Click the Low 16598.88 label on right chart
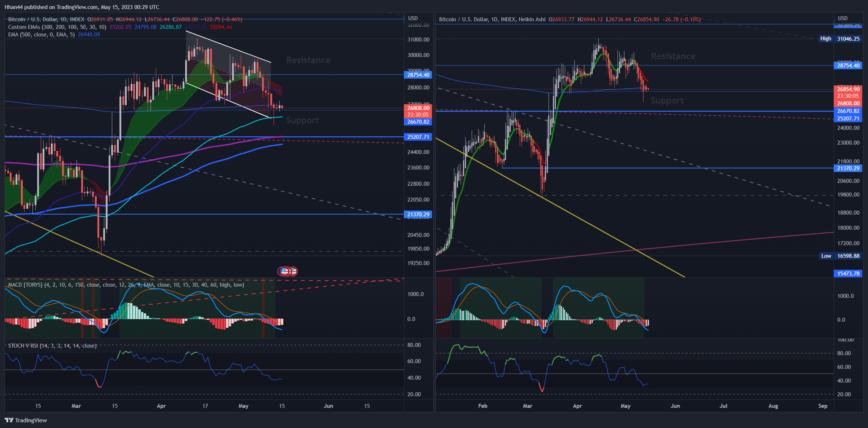 point(840,256)
